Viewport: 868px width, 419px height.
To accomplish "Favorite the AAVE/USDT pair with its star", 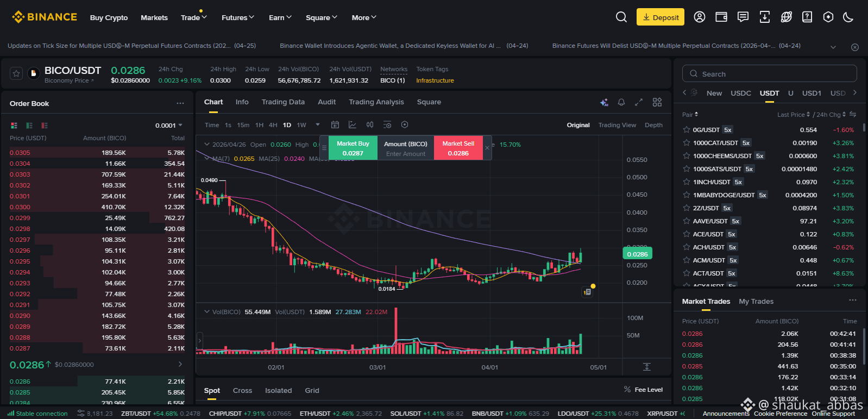I will pos(687,221).
